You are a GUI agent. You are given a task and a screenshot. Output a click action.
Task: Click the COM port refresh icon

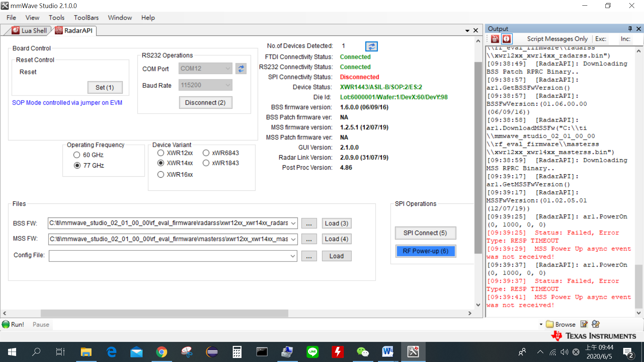click(241, 69)
